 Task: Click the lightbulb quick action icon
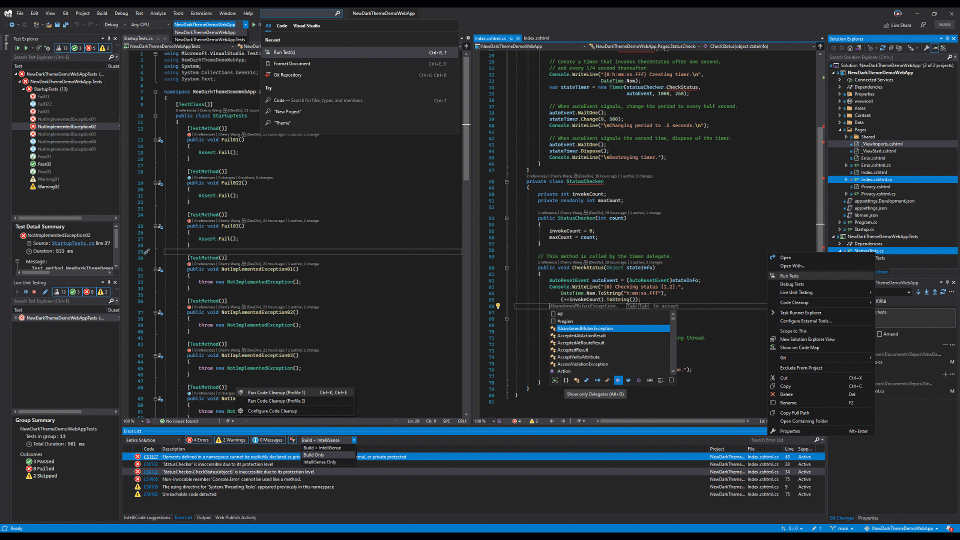497,306
